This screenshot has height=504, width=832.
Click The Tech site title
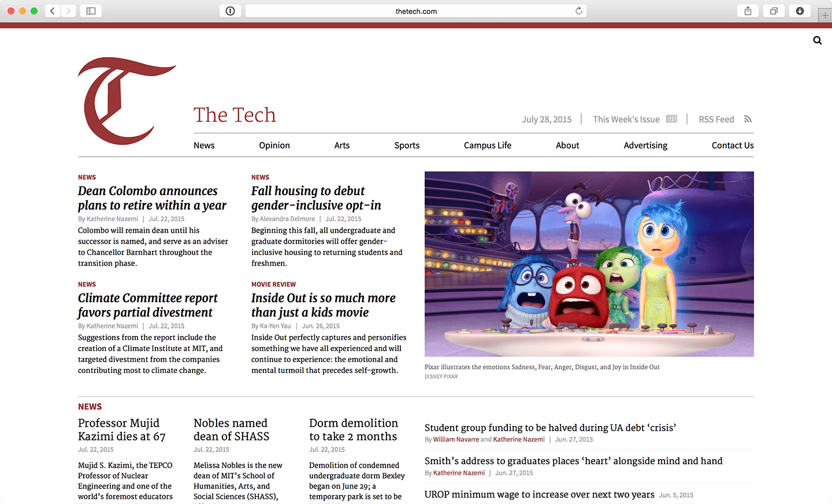point(235,115)
